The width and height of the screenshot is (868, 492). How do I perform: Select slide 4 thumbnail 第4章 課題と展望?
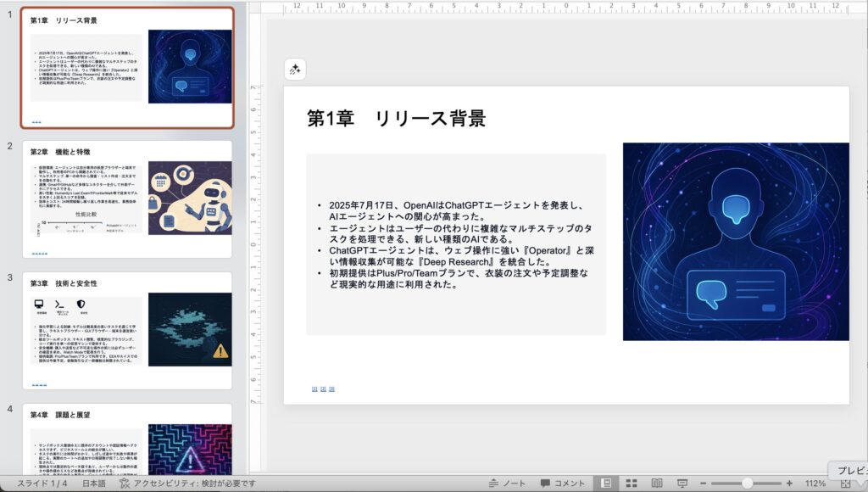tap(127, 439)
